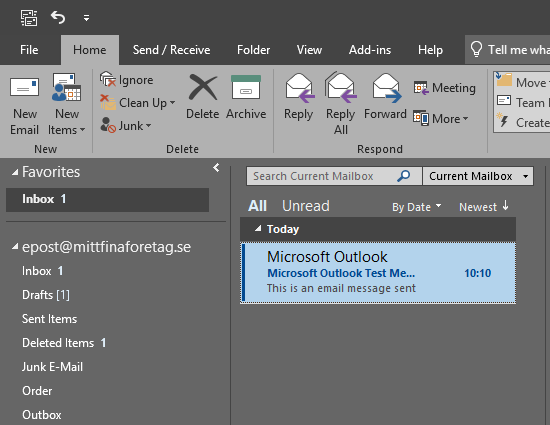The width and height of the screenshot is (550, 425).
Task: Open the Clean Up dropdown
Action: point(138,103)
